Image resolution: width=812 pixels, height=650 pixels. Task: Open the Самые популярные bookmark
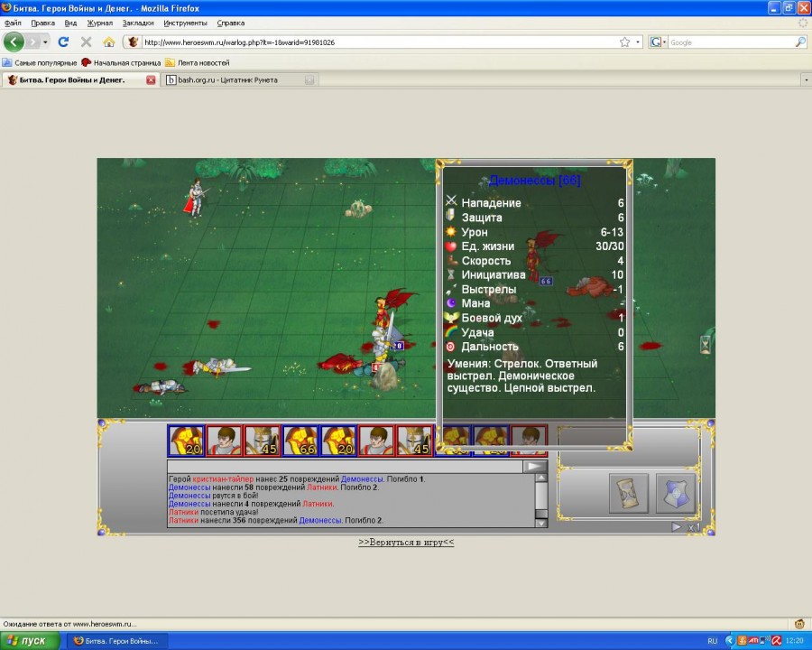tap(40, 62)
